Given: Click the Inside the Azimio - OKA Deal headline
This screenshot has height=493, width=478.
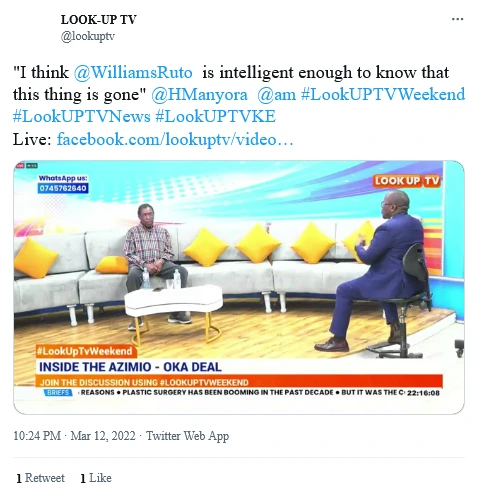Looking at the screenshot, I should (130, 367).
